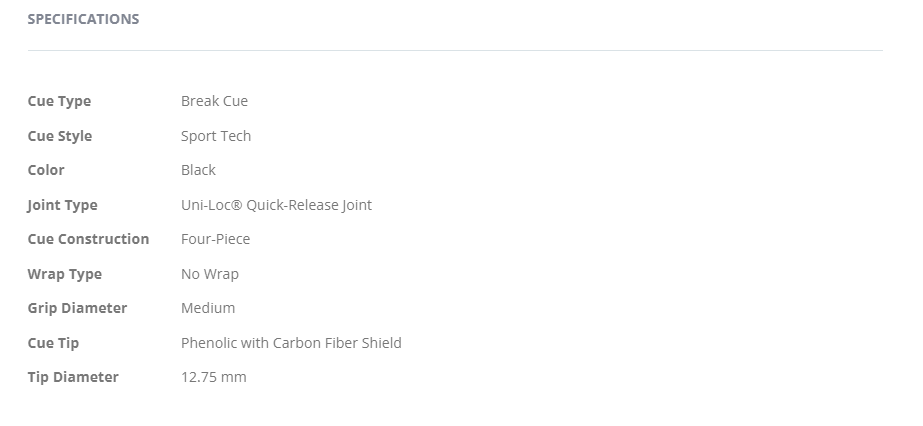The image size is (923, 426).
Task: Select the Four-Piece value
Action: pos(215,239)
